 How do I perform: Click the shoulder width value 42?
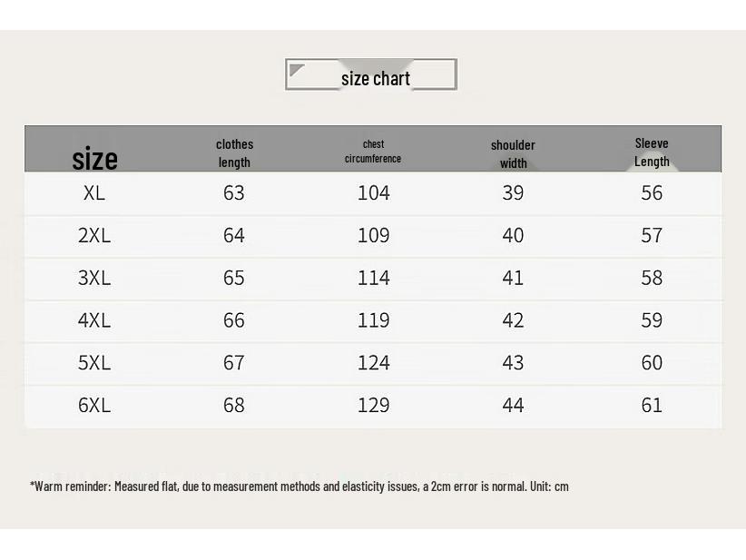tap(513, 319)
